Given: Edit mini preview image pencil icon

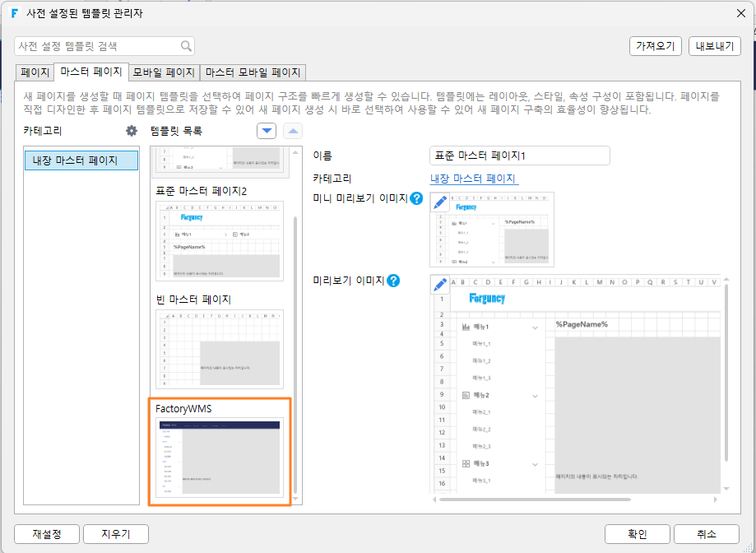Looking at the screenshot, I should pyautogui.click(x=440, y=202).
